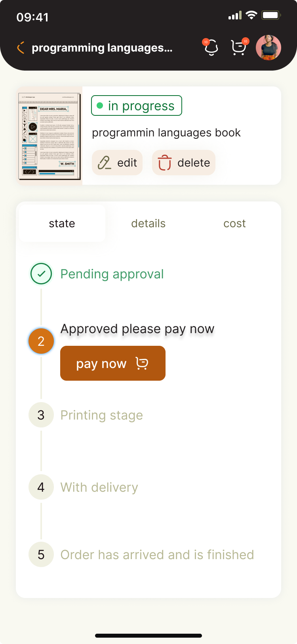This screenshot has height=644, width=297.
Task: Click the Printing stage label
Action: pyautogui.click(x=101, y=415)
